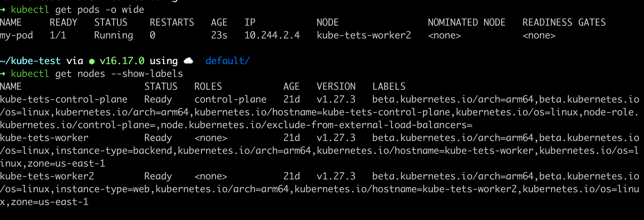Click the white cloud icon in prompt
Screen dimensions: 644x220
click(x=188, y=61)
